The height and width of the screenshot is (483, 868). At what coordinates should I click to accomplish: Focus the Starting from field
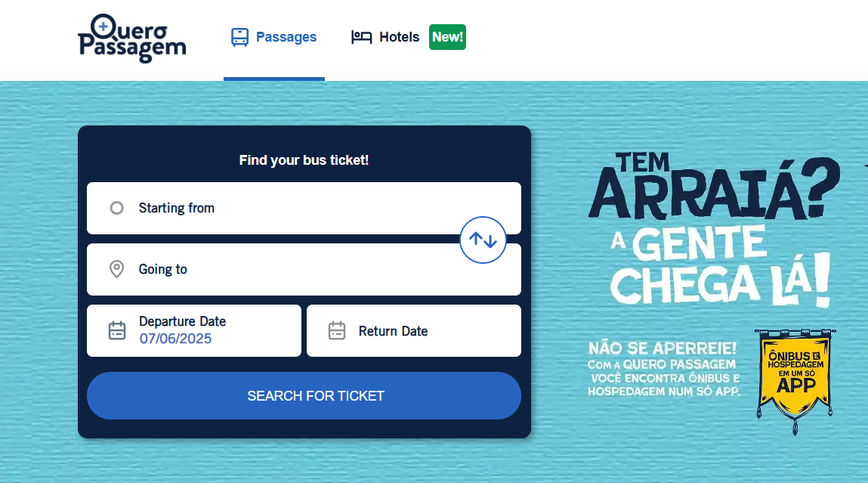point(304,209)
